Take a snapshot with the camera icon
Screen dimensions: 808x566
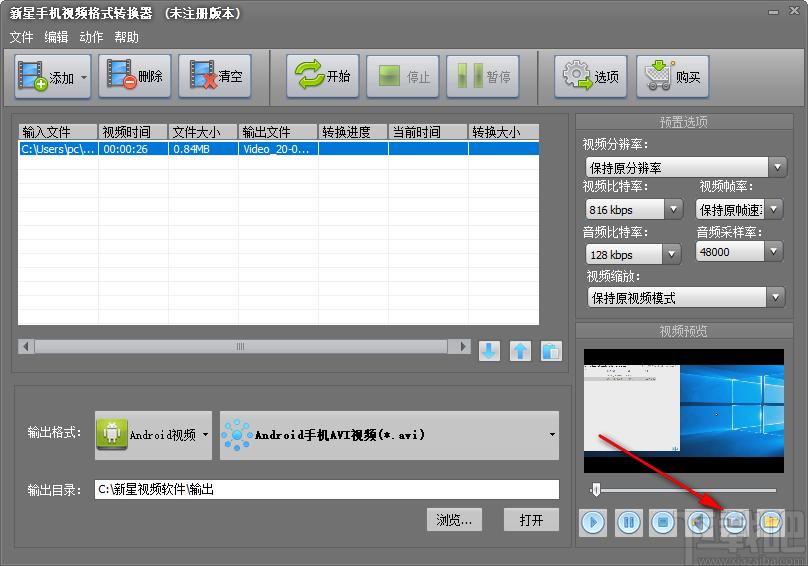(x=734, y=523)
